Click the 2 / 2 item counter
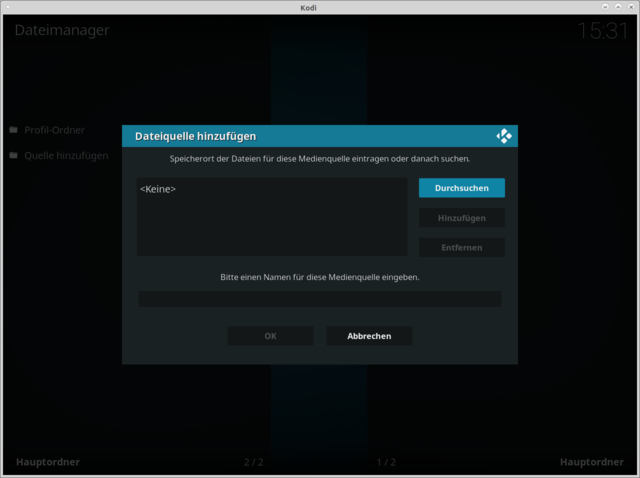Image resolution: width=640 pixels, height=478 pixels. tap(253, 462)
